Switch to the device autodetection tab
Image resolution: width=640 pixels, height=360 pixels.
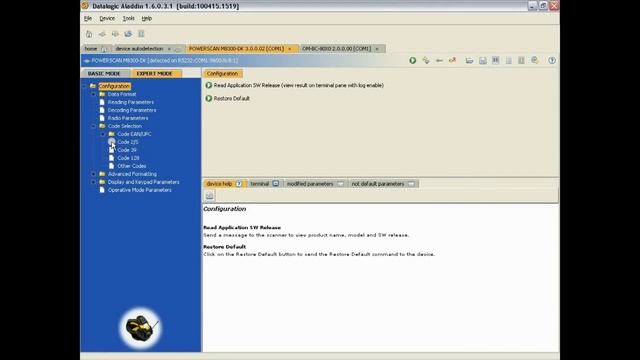[139, 49]
